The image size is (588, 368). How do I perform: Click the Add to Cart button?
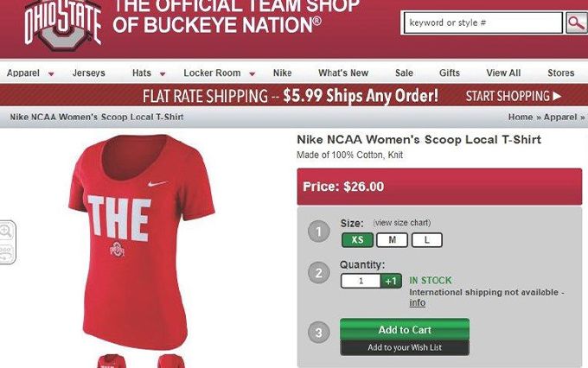[404, 329]
